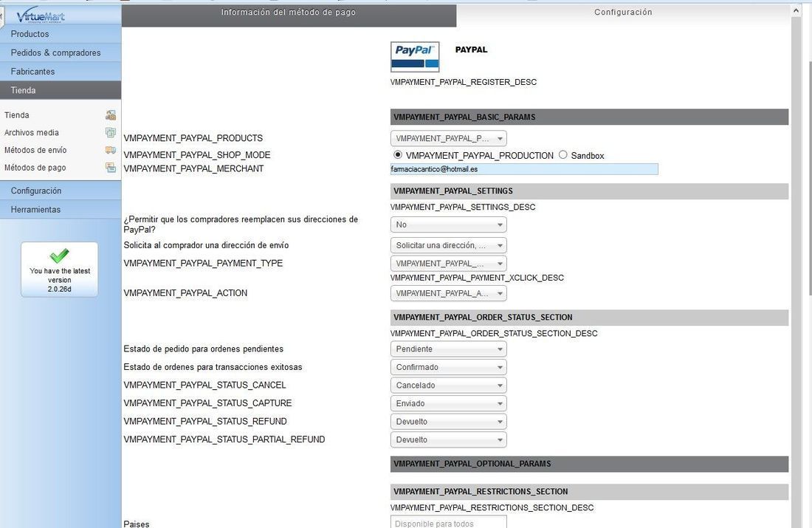Click the VMPAYMENT_PAYPAL_RESTRICTIONS_SECTION header
This screenshot has width=812, height=528.
click(x=589, y=492)
